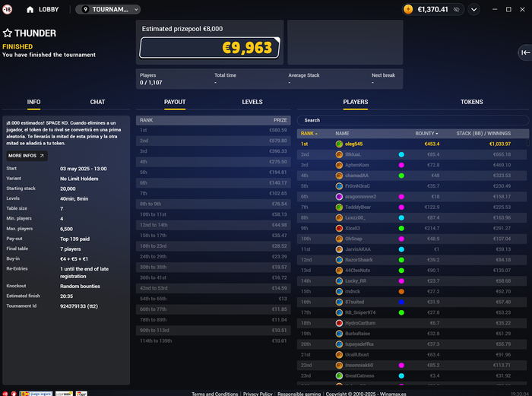532x396 pixels.
Task: Click Tournament Id 924379133 (tt2)
Action: [79, 306]
